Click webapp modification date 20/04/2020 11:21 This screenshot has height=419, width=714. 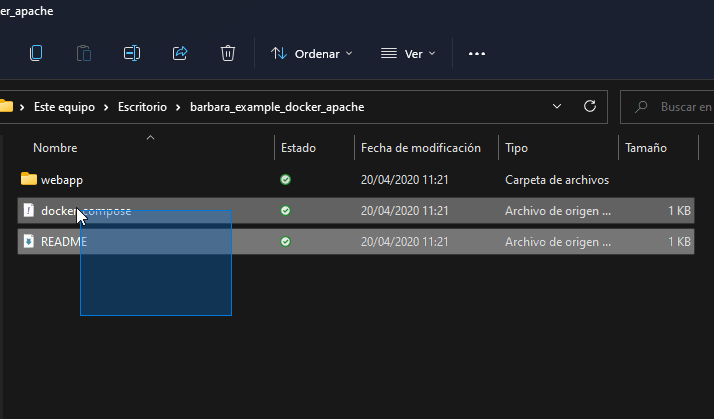404,180
